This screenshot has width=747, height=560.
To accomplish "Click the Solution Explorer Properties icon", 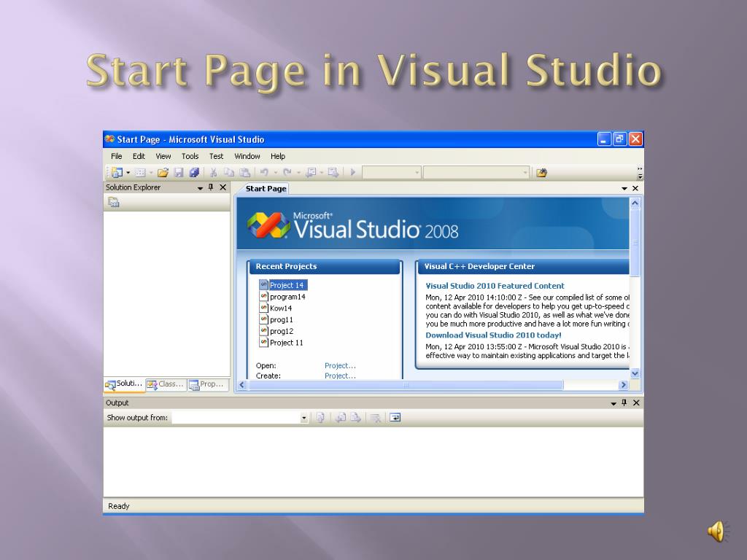I will point(113,203).
